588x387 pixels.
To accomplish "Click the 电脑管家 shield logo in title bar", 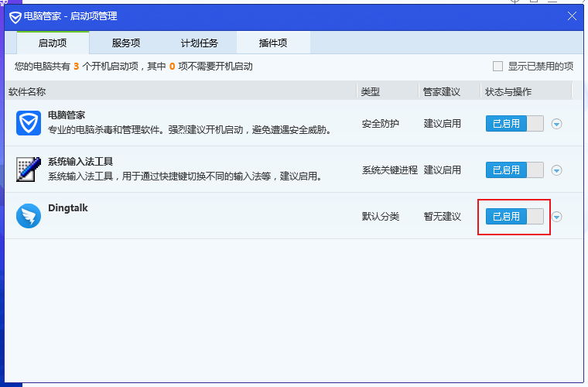I will 15,16.
